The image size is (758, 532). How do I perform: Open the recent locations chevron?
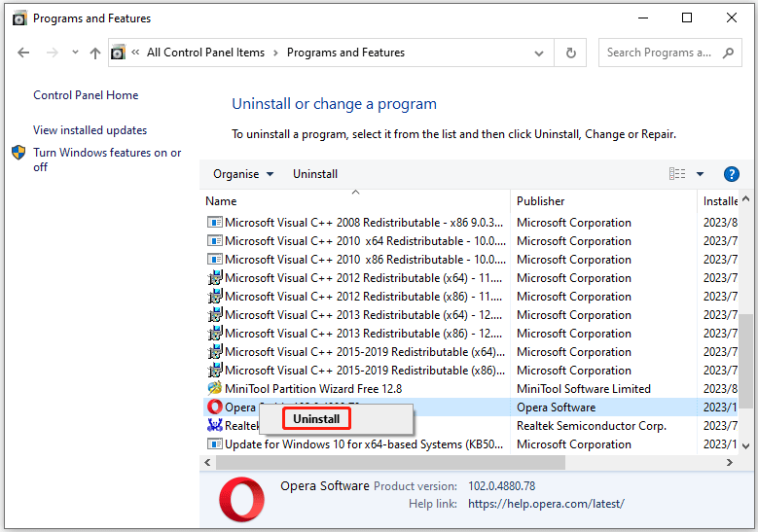[75, 52]
